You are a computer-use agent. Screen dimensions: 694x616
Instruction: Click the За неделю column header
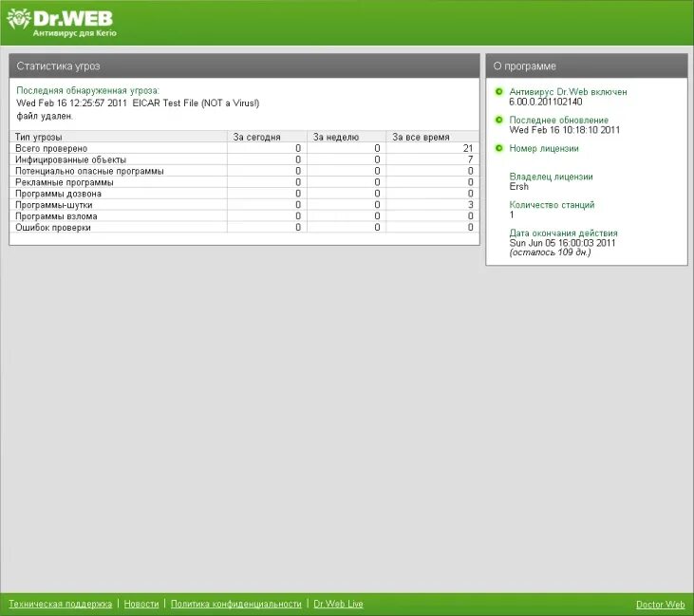tap(347, 137)
